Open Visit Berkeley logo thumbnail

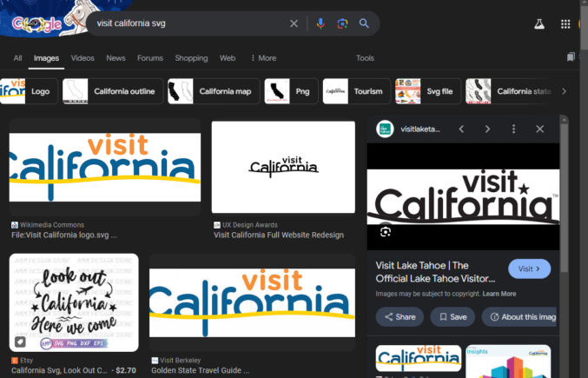click(252, 302)
